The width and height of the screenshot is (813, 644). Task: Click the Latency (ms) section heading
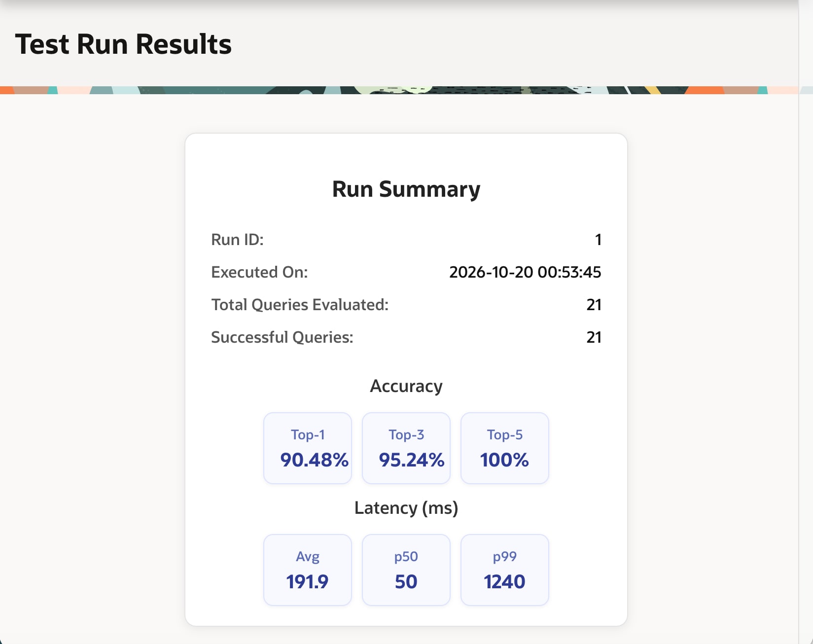(x=406, y=508)
